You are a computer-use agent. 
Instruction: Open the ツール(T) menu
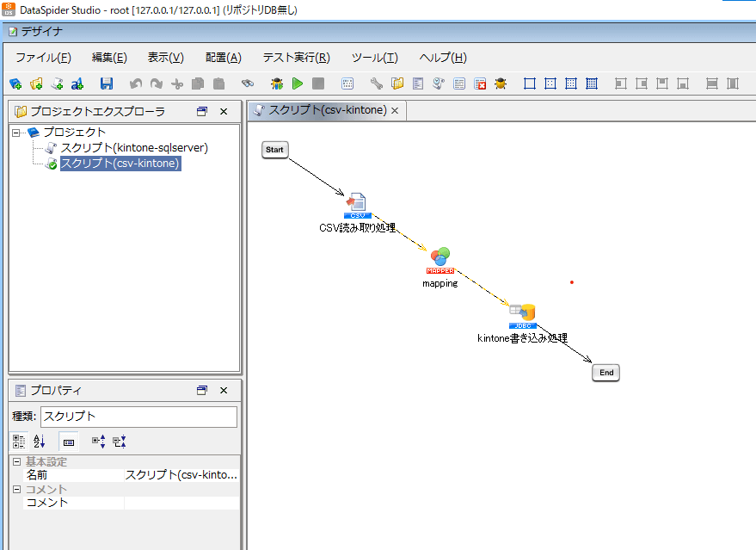375,58
